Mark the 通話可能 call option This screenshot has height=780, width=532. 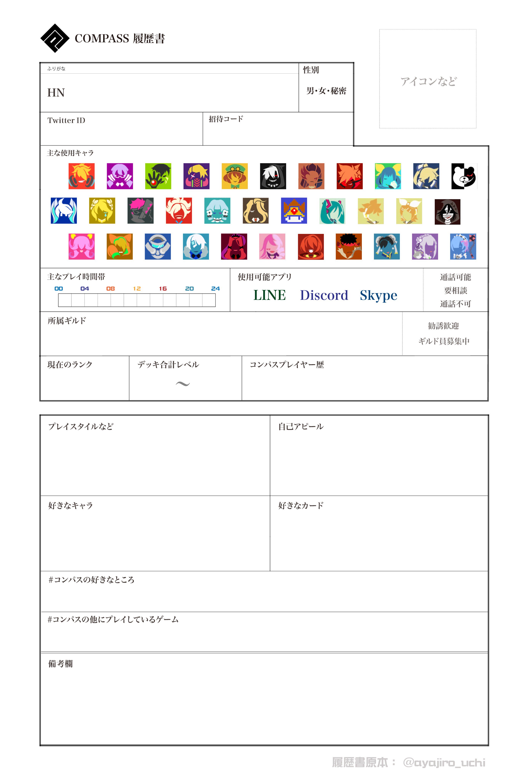(x=455, y=277)
